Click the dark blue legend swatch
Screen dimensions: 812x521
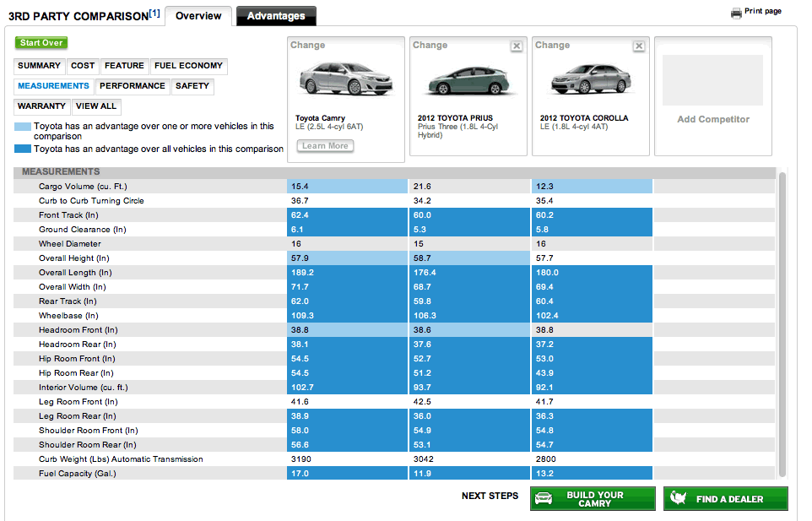tap(23, 149)
